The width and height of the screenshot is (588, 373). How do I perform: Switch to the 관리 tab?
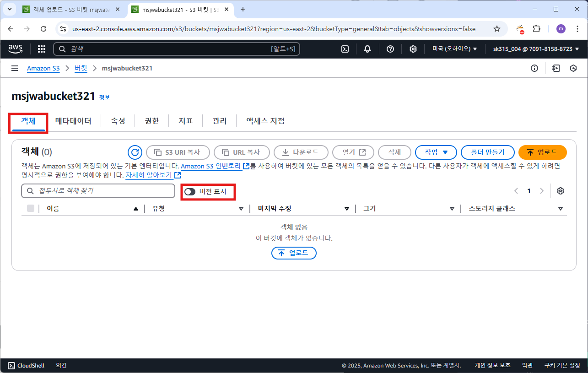pos(220,121)
